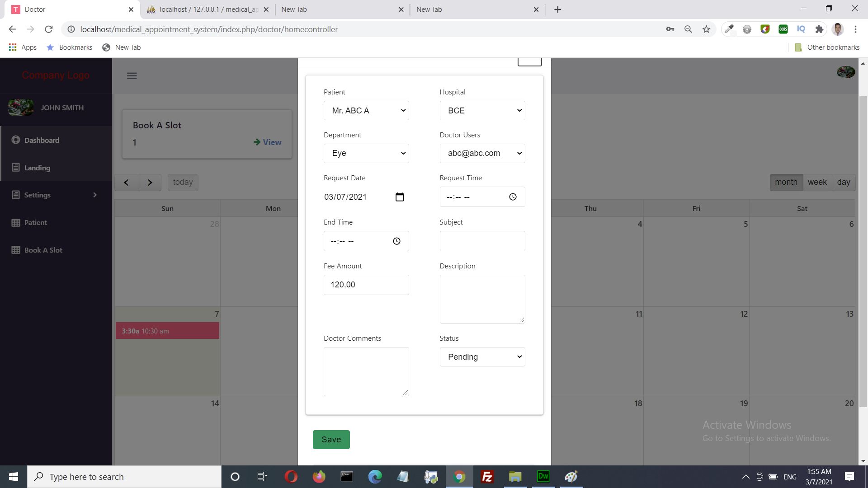868x488 pixels.
Task: Click the End Time clock icon
Action: coord(396,241)
